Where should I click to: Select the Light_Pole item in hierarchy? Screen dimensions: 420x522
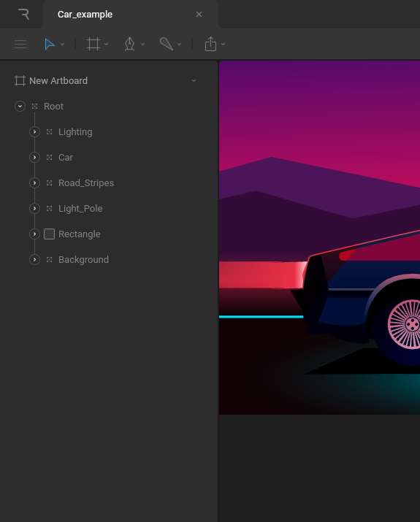click(80, 208)
